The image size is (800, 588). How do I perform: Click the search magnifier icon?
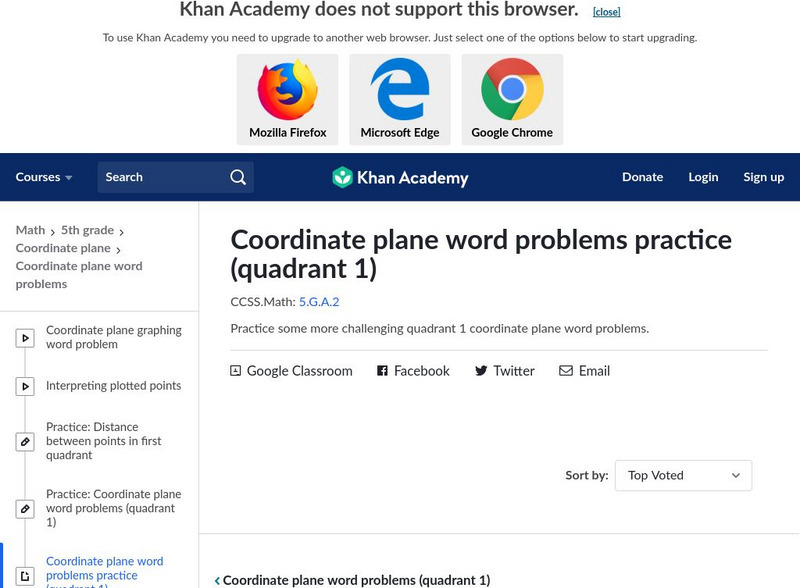pos(238,177)
